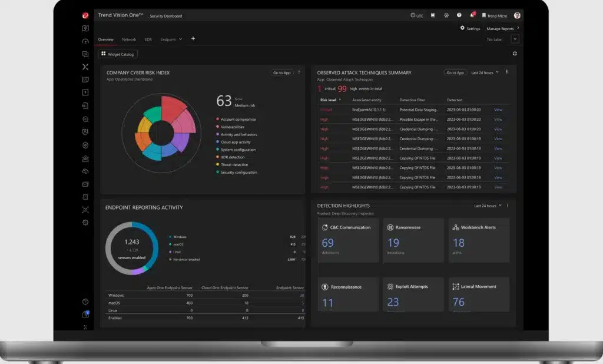This screenshot has height=364, width=603.
Task: Switch to the EDR tab
Action: coord(148,39)
